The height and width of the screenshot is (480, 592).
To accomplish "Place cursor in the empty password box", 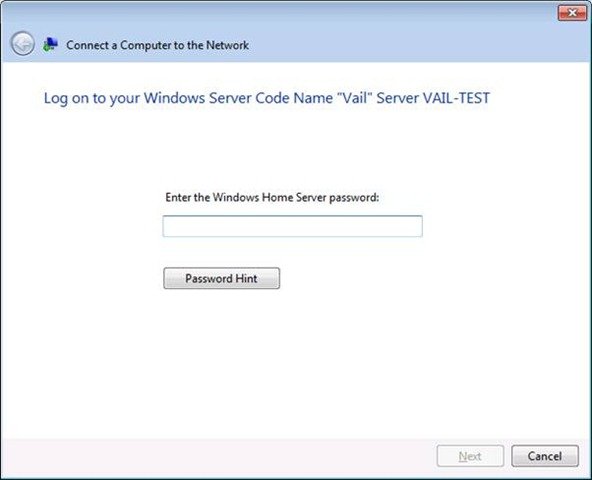I will pyautogui.click(x=293, y=226).
